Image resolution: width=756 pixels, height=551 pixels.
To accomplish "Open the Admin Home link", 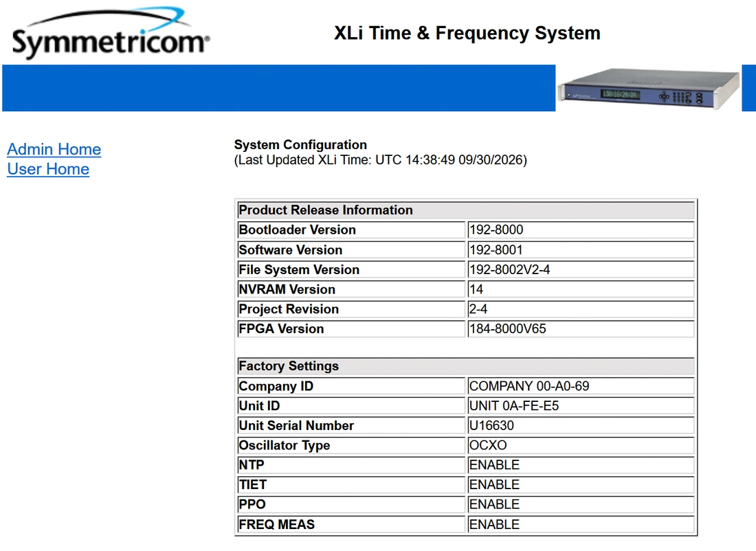I will pyautogui.click(x=54, y=150).
